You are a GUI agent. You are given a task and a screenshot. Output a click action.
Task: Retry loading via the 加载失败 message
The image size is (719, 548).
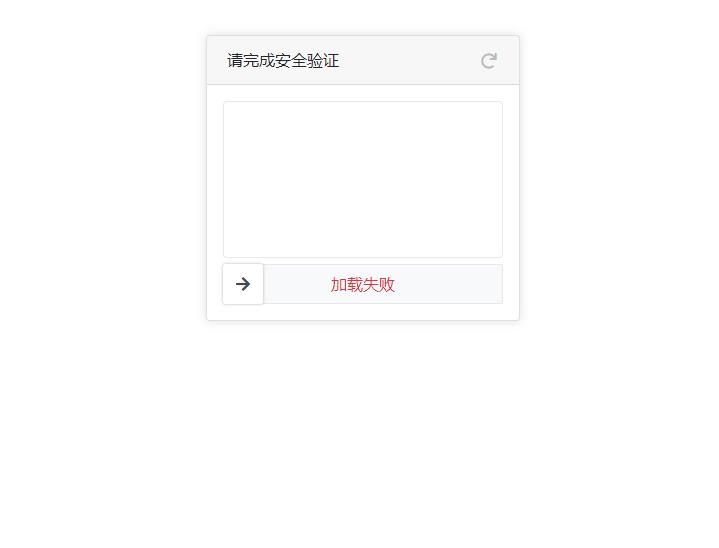point(363,284)
